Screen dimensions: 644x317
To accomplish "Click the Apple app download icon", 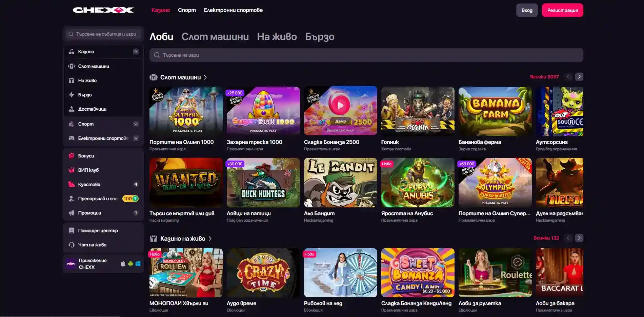I will pyautogui.click(x=123, y=264).
